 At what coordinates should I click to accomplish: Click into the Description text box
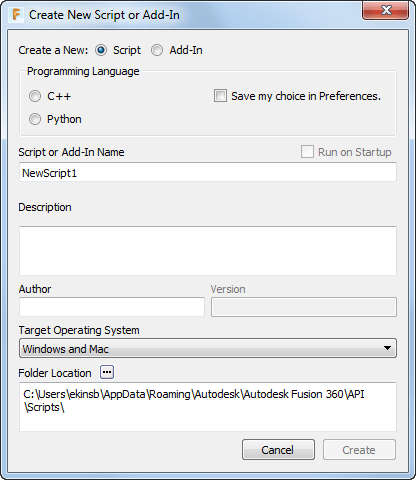pyautogui.click(x=208, y=251)
